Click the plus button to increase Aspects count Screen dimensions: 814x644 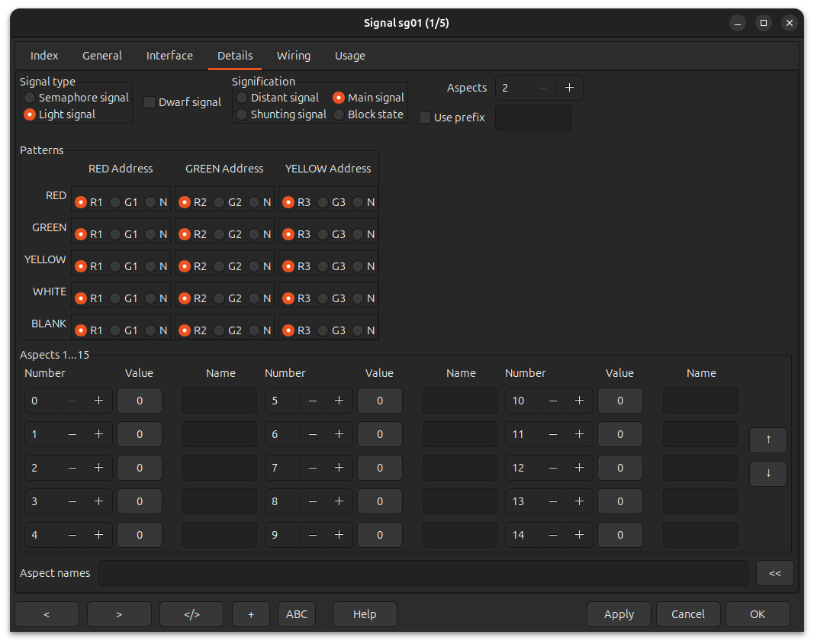(569, 88)
